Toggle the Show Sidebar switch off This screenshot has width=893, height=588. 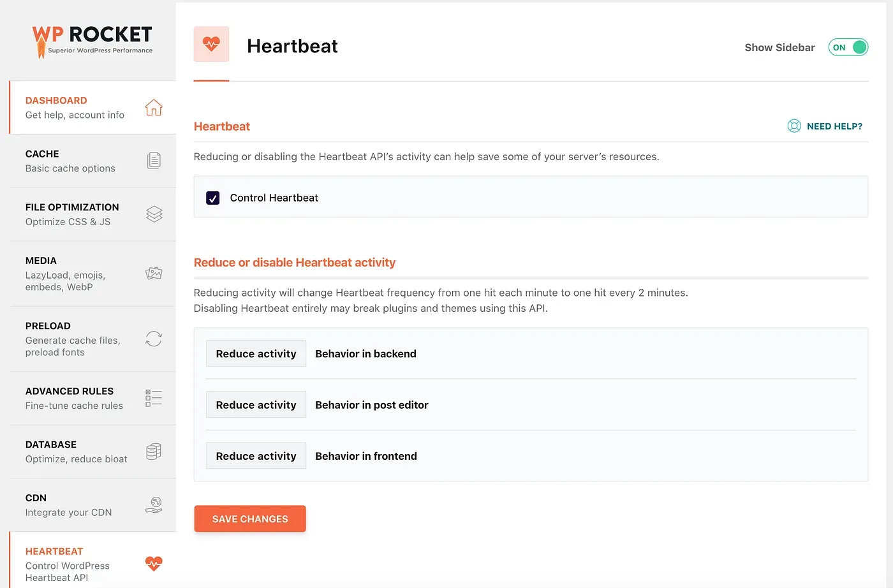[x=848, y=47]
